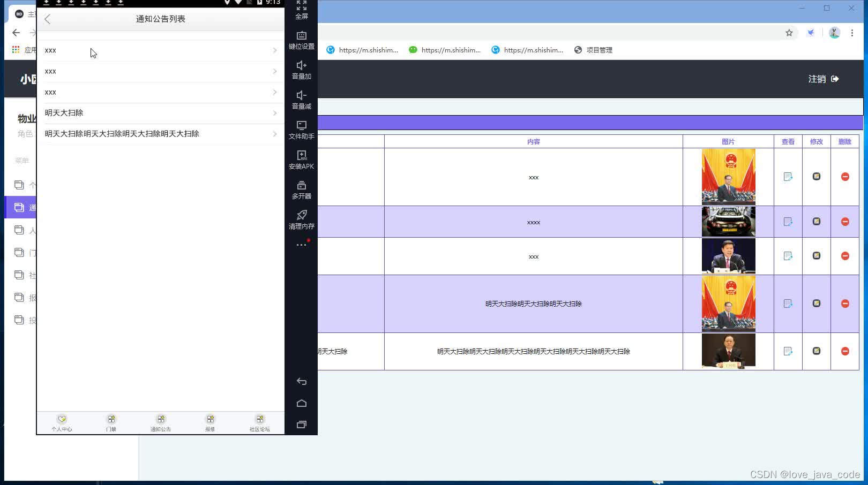This screenshot has height=485, width=868.
Task: Open the Chrome extension icon beside the star
Action: pos(811,33)
